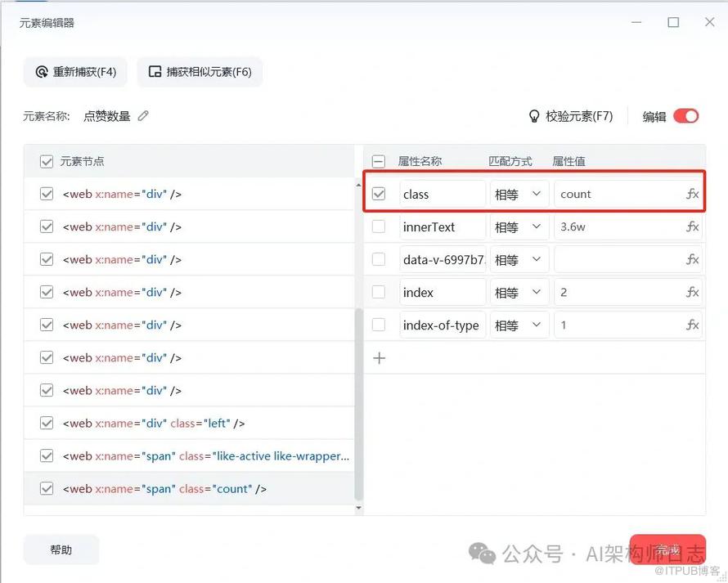Click 捕获相似元素(F6) button

(200, 72)
